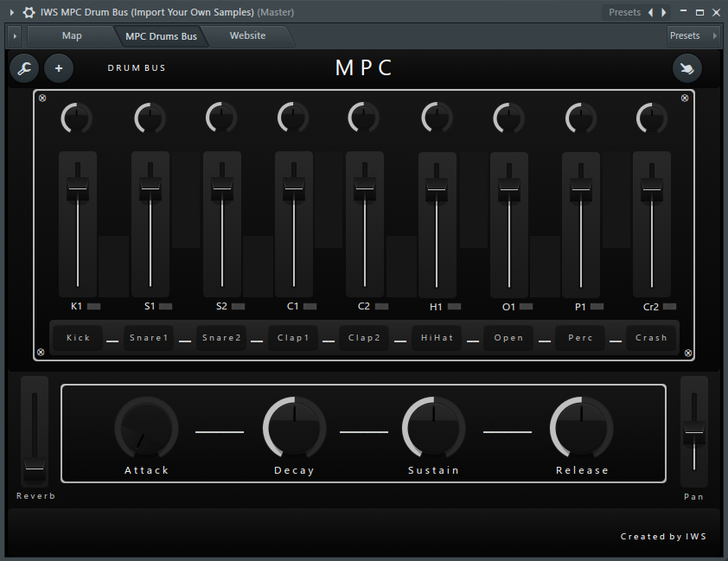Trigger the Clap2 pad button
The height and width of the screenshot is (561, 728).
coord(364,338)
